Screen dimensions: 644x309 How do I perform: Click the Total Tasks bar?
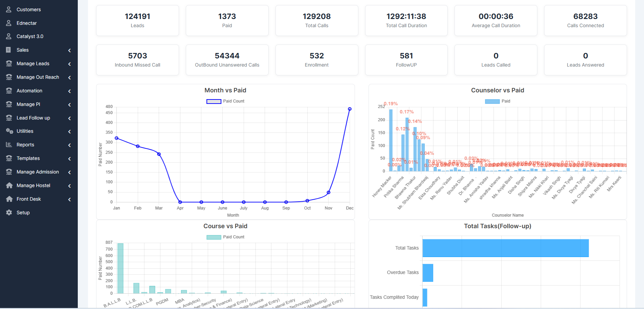point(505,248)
